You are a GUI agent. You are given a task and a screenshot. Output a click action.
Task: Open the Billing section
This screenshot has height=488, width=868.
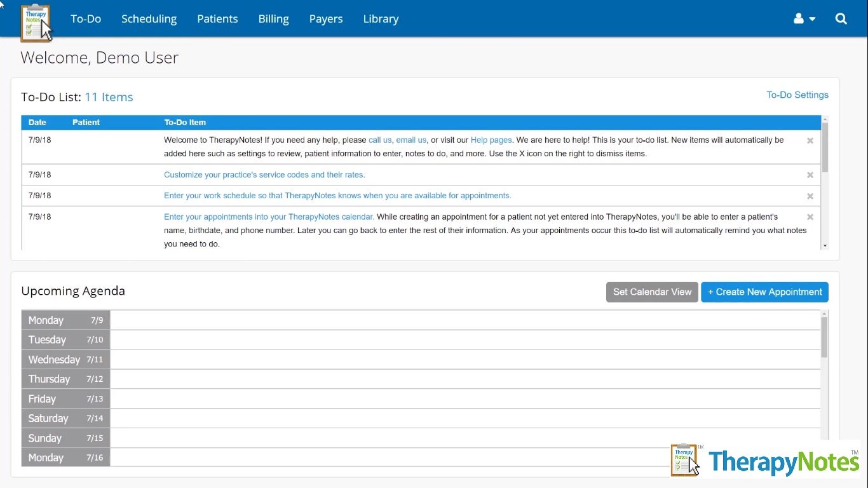pyautogui.click(x=273, y=19)
